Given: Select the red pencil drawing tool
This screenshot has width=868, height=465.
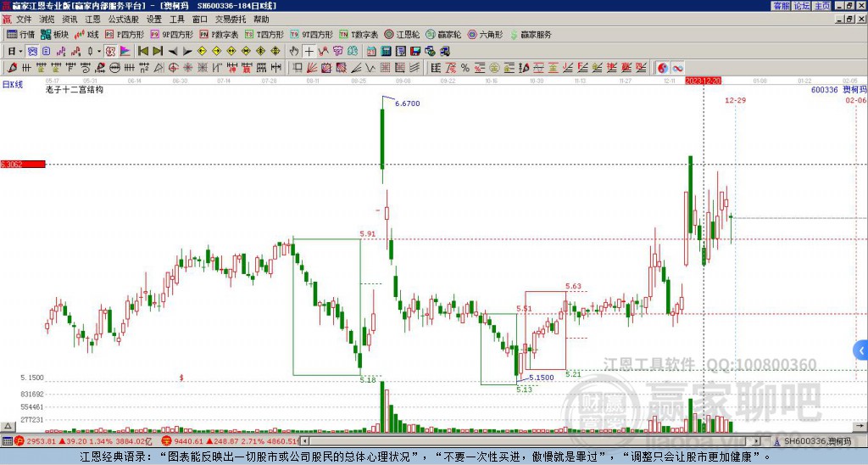Looking at the screenshot, I should [12, 68].
